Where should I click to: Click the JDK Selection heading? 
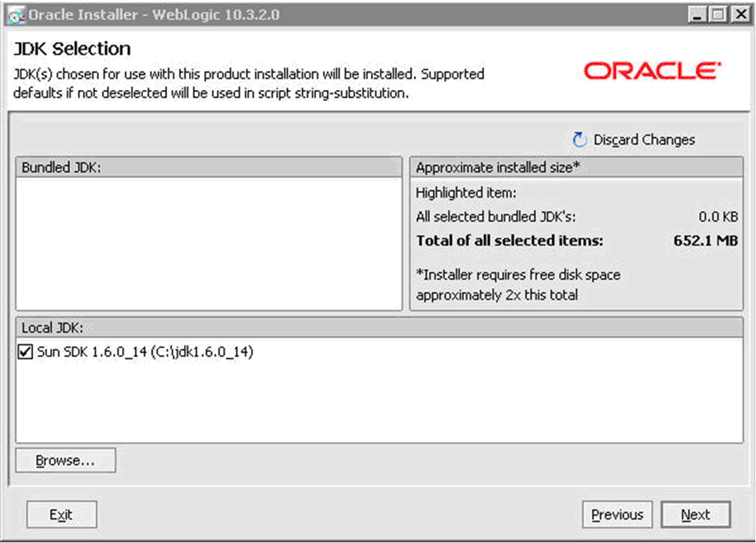[73, 49]
